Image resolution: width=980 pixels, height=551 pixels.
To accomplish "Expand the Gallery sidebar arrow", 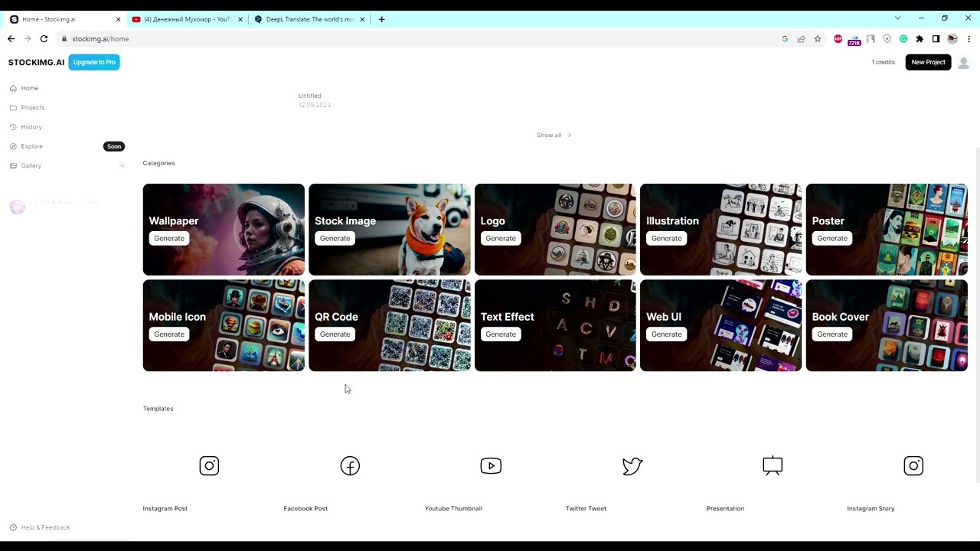I will pyautogui.click(x=121, y=165).
